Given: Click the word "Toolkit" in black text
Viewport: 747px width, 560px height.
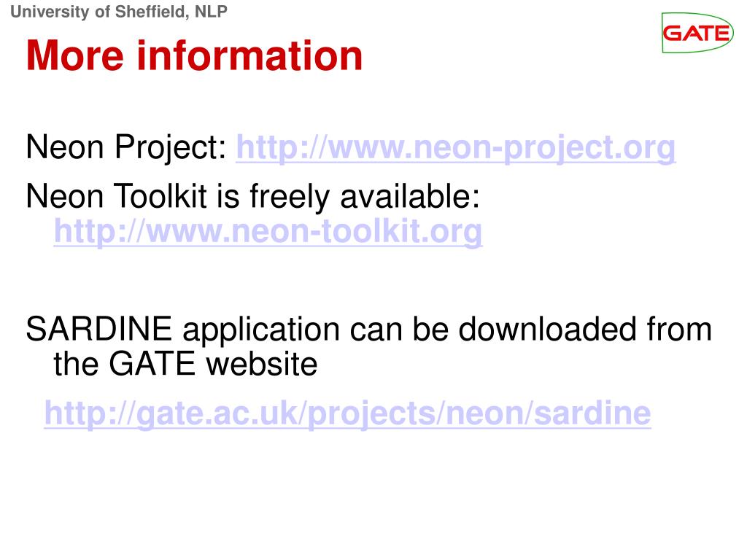Looking at the screenshot, I should (x=160, y=195).
